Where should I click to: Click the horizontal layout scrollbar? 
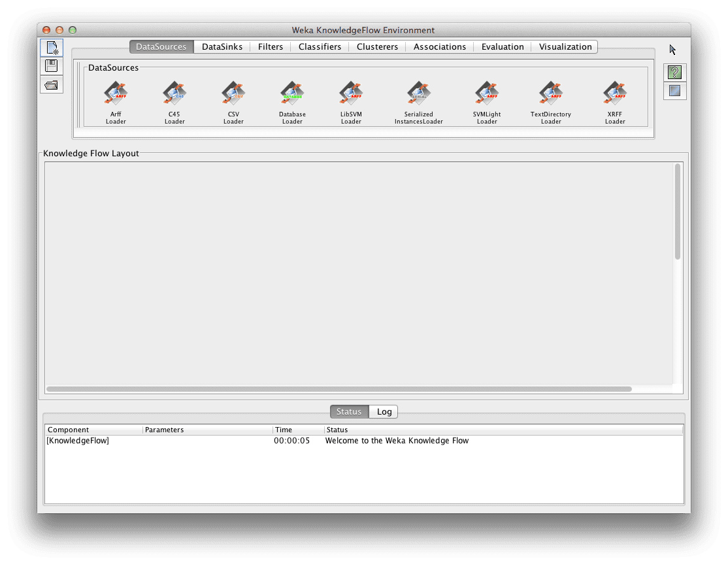pos(339,389)
